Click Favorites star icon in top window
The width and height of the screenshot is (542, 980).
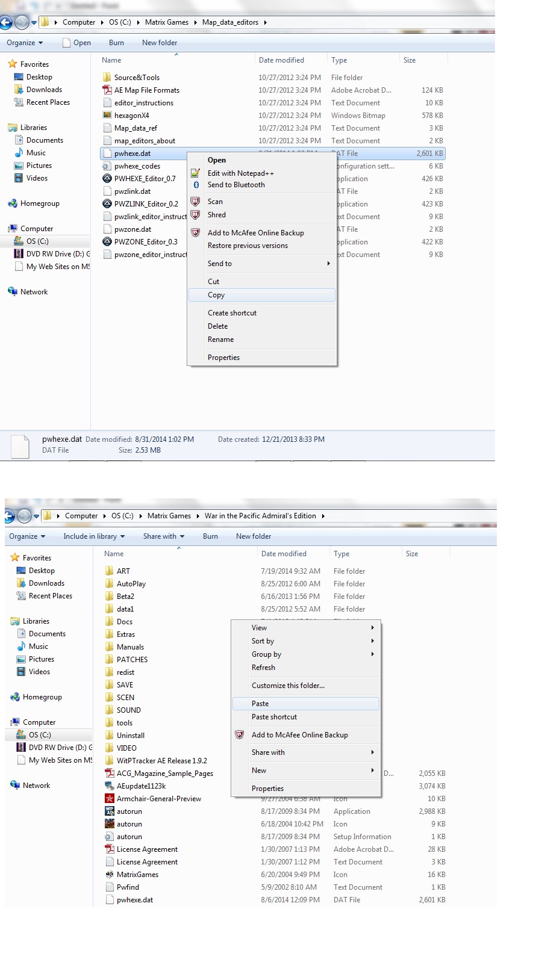13,64
